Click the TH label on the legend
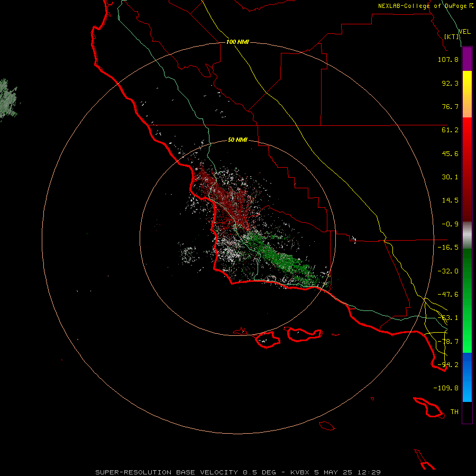This screenshot has height=476, width=476. pos(454,412)
